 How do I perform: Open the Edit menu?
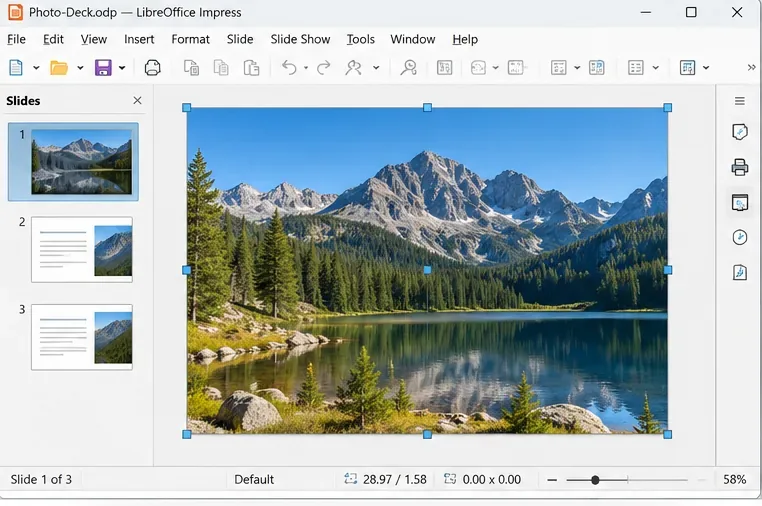[x=53, y=39]
